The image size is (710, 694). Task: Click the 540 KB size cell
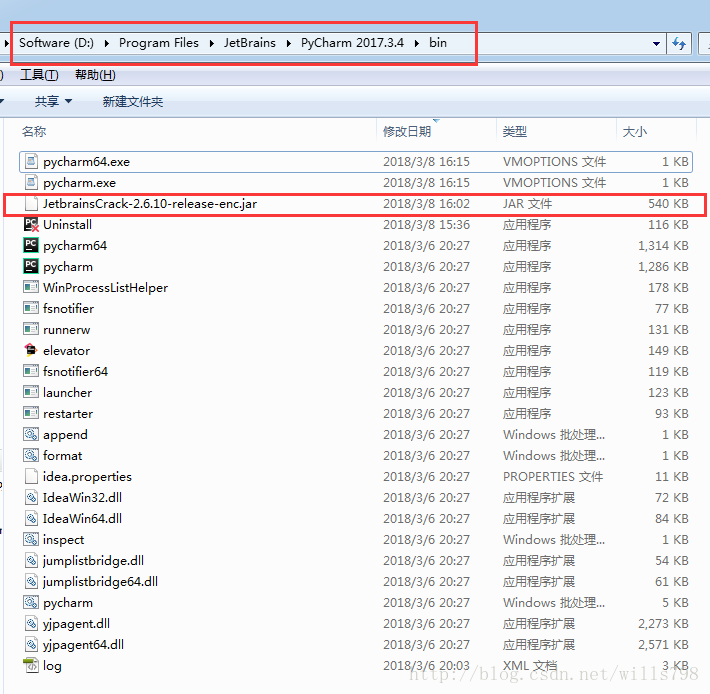(x=668, y=204)
